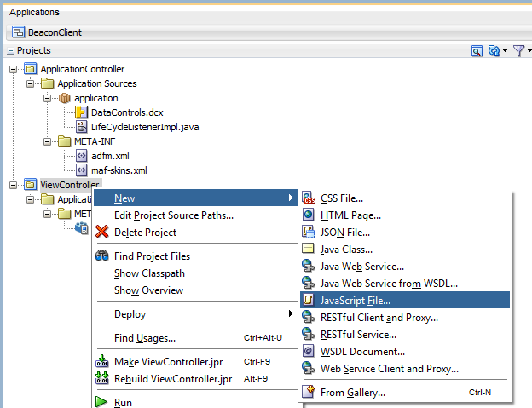Choose Rebuild ViewController.jpr
This screenshot has width=532, height=408.
pyautogui.click(x=195, y=379)
